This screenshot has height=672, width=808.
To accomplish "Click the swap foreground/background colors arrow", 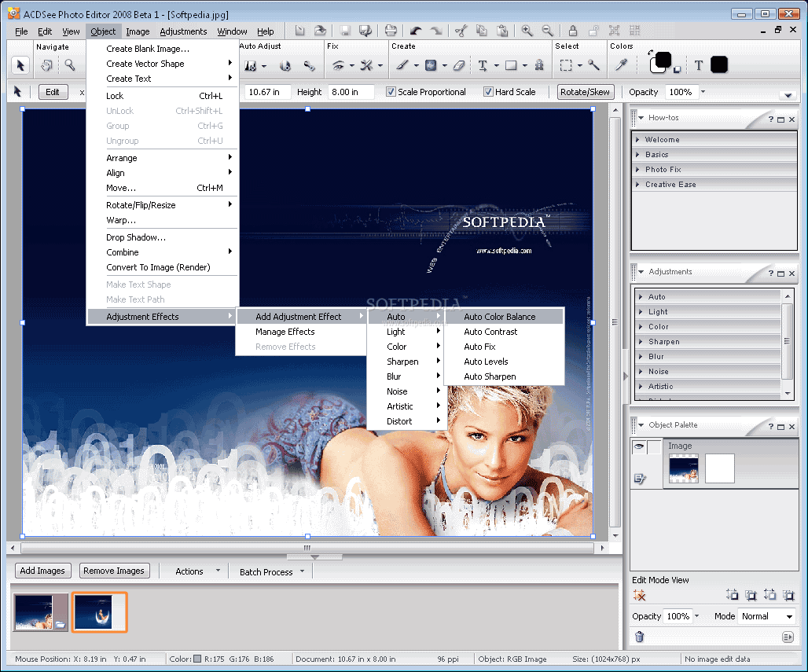I will pos(651,52).
